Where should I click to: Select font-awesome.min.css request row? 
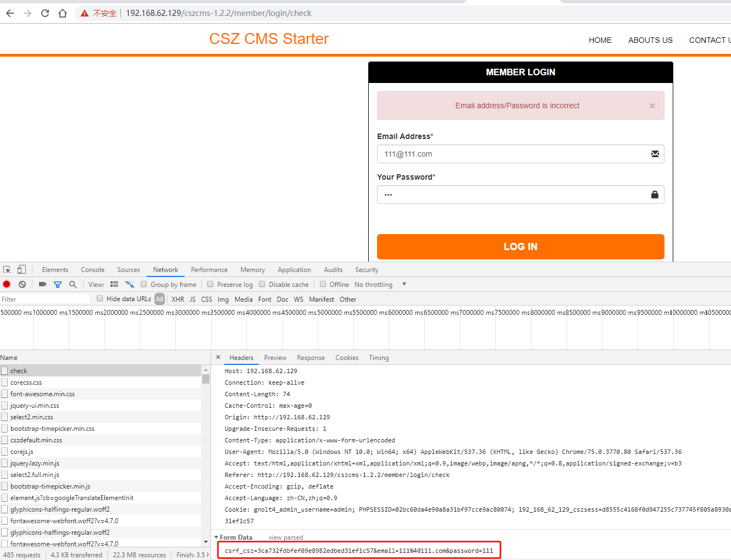point(101,394)
